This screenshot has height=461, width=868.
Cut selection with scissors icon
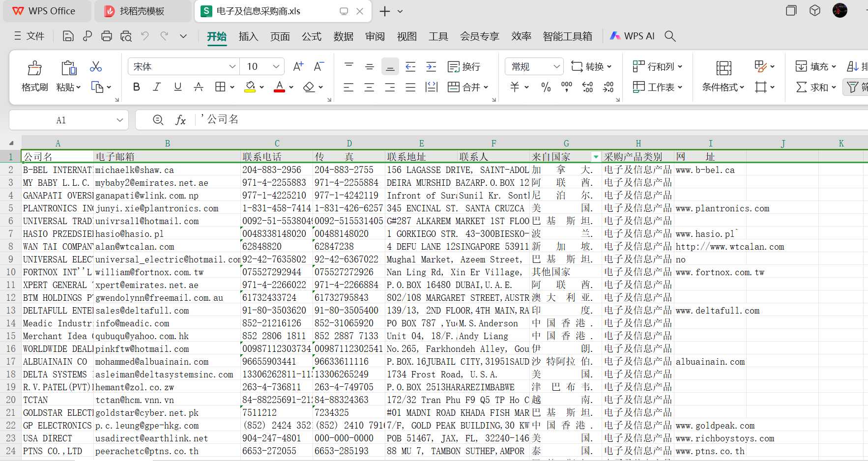tap(96, 66)
